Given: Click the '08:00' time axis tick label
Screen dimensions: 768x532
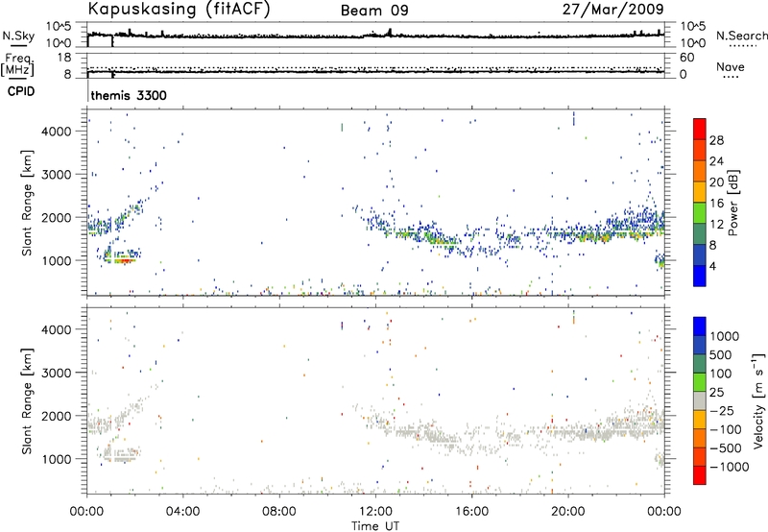Looking at the screenshot, I should click(279, 512).
